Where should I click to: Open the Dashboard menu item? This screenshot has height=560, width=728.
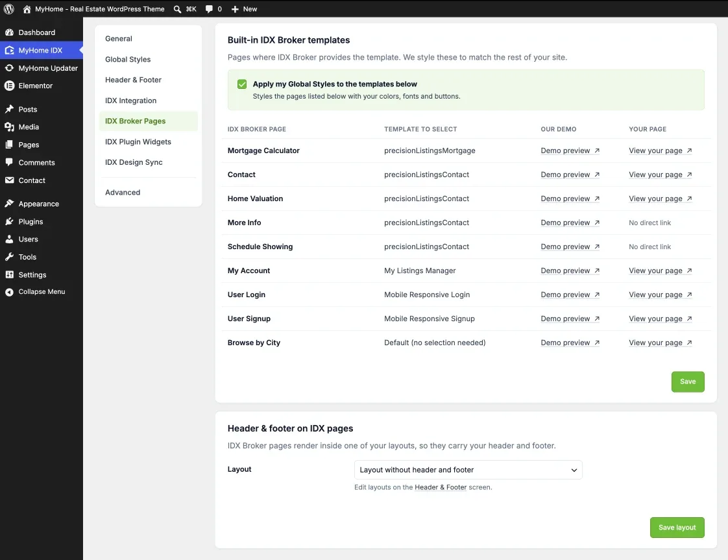[x=42, y=32]
